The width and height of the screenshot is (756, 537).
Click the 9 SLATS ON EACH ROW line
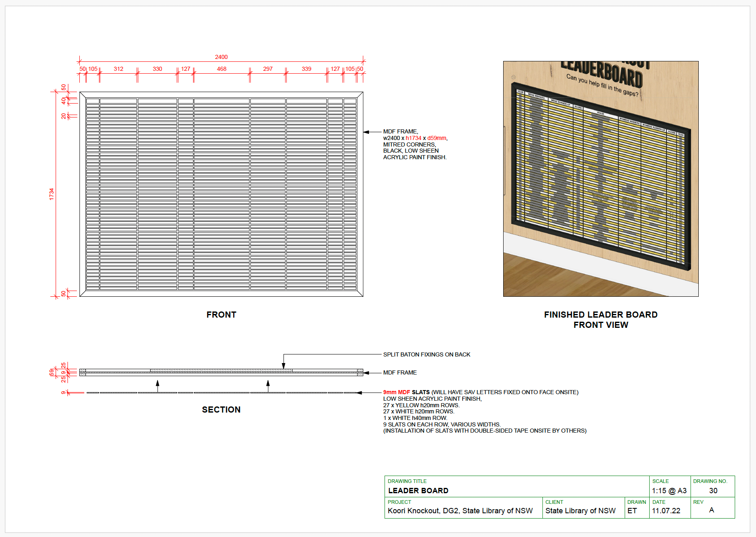coord(442,424)
